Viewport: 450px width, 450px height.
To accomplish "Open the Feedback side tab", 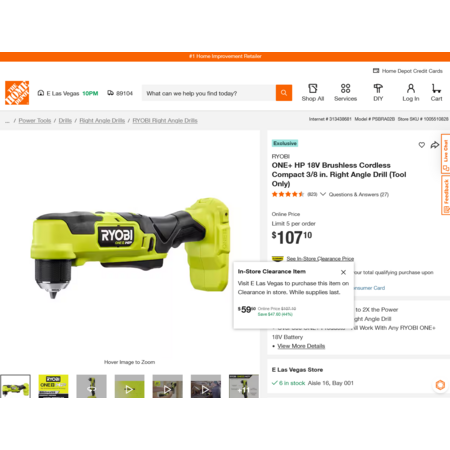I will coord(446,195).
